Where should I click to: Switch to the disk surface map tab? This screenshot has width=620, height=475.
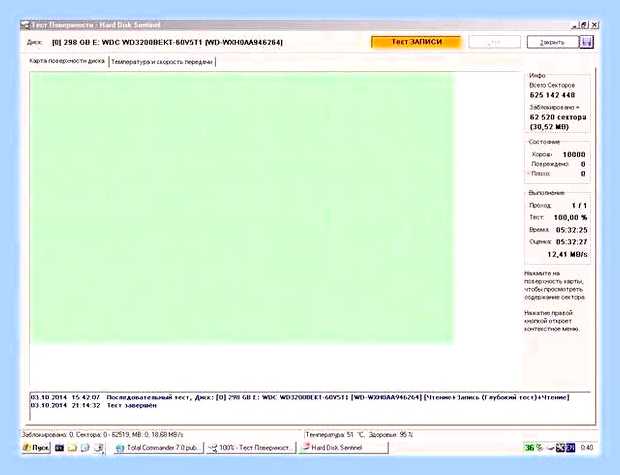tap(67, 61)
